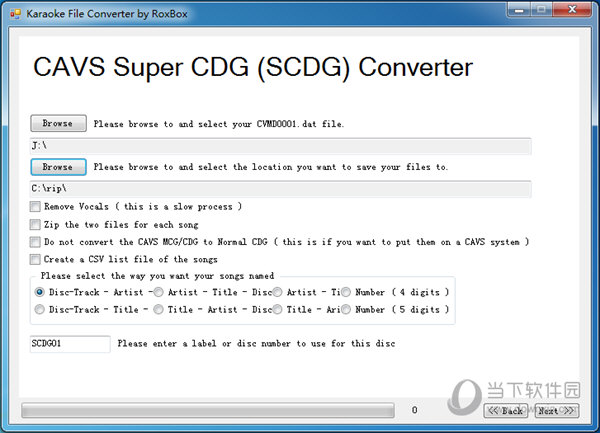This screenshot has width=600, height=433.
Task: Select Disc-Track - Title naming option
Action: click(39, 309)
